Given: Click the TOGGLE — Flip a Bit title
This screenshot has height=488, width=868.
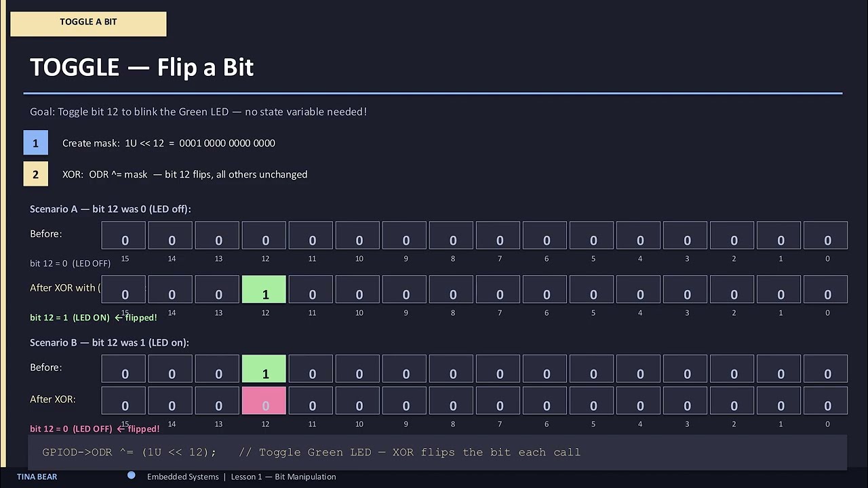Looking at the screenshot, I should point(142,67).
